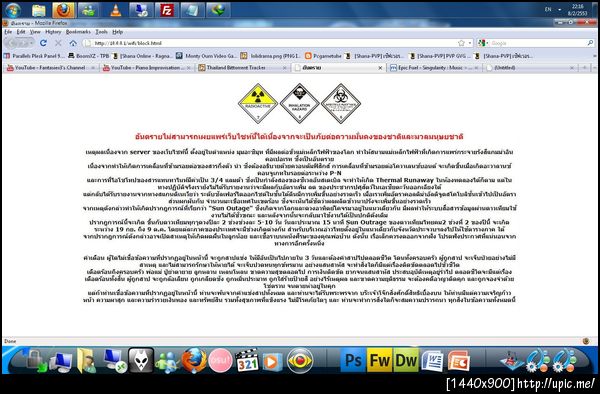
Task: Open the user folder icon in dock
Action: pos(86,360)
